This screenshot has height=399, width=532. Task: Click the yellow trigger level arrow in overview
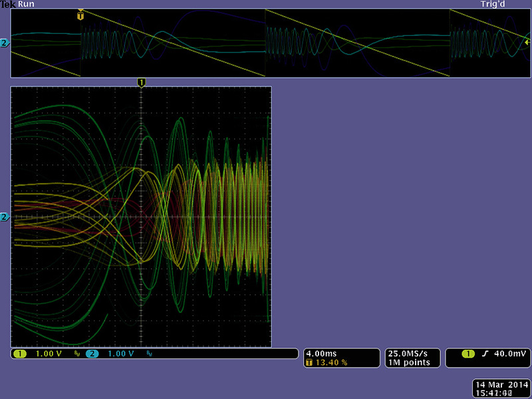click(x=527, y=42)
